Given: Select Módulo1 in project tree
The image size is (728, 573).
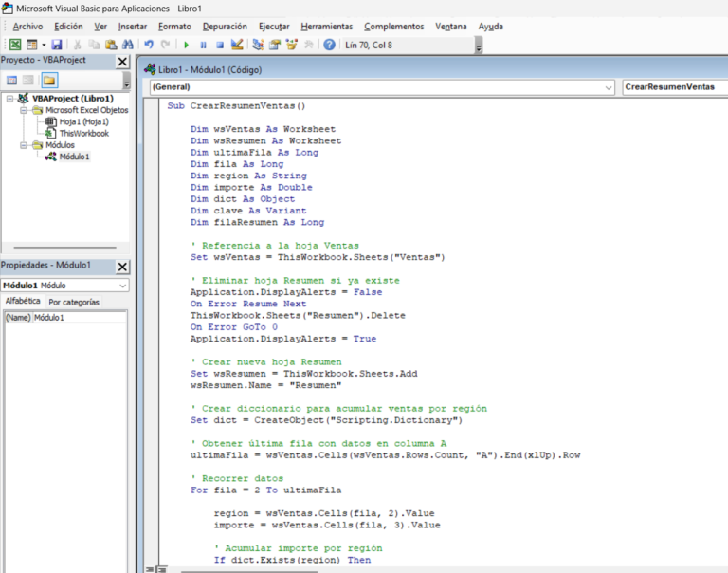Looking at the screenshot, I should click(74, 157).
